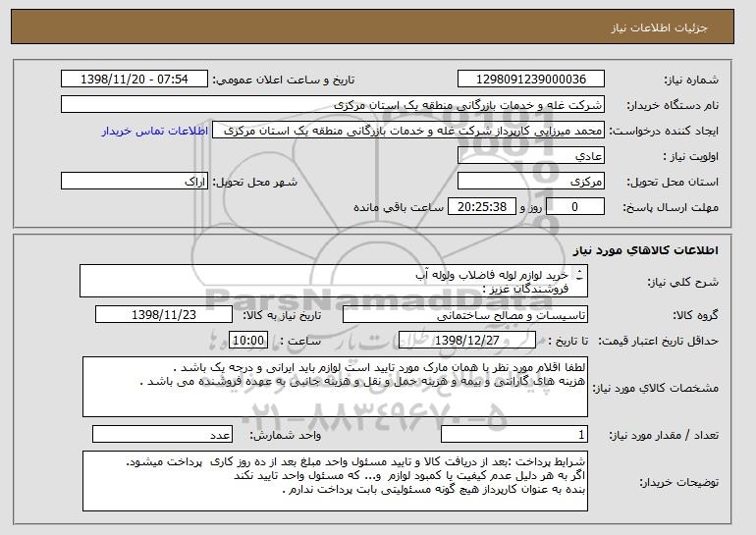The width and height of the screenshot is (756, 535).
Task: Click the buyer remarks text area
Action: point(335,481)
